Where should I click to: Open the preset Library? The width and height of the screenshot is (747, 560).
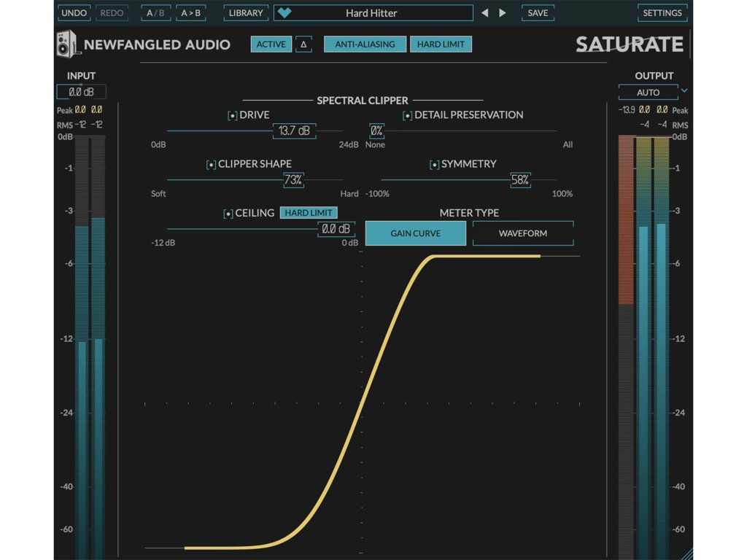click(x=246, y=13)
